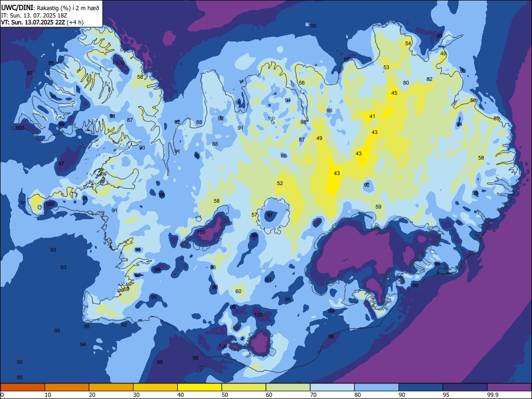Screen dimensions: 532x399
Task: Click the amber 30-40 legend swatch
Action: coord(155,387)
